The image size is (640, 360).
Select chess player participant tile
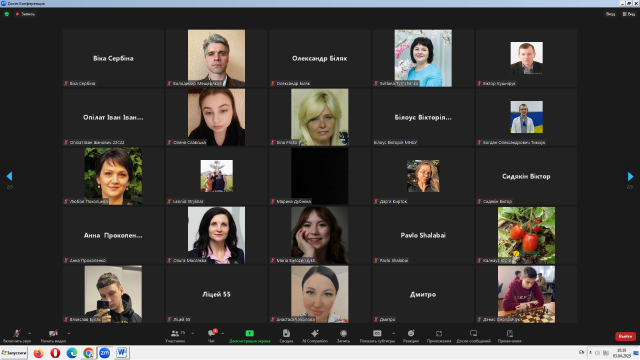526,294
